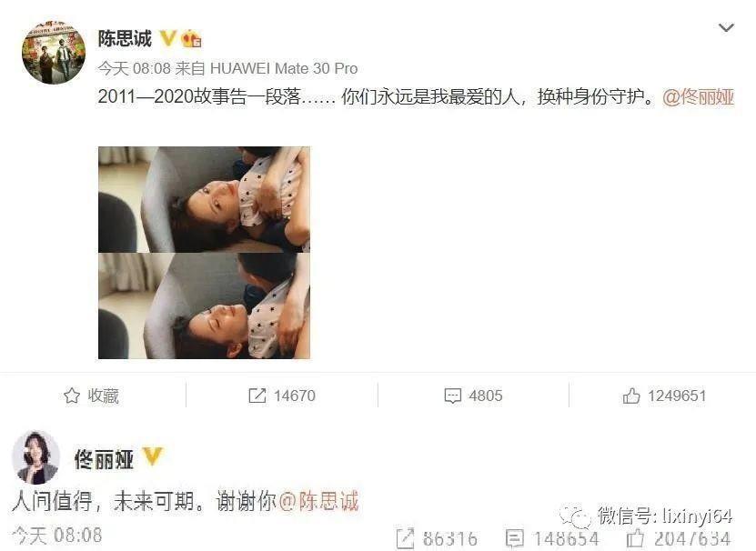The height and width of the screenshot is (551, 756).
Task: Click the star 收藏 favorite icon
Action: [x=72, y=396]
